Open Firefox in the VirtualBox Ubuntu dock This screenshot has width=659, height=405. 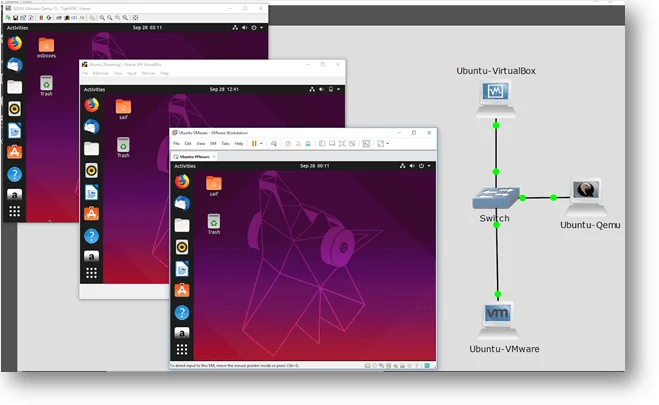[91, 105]
